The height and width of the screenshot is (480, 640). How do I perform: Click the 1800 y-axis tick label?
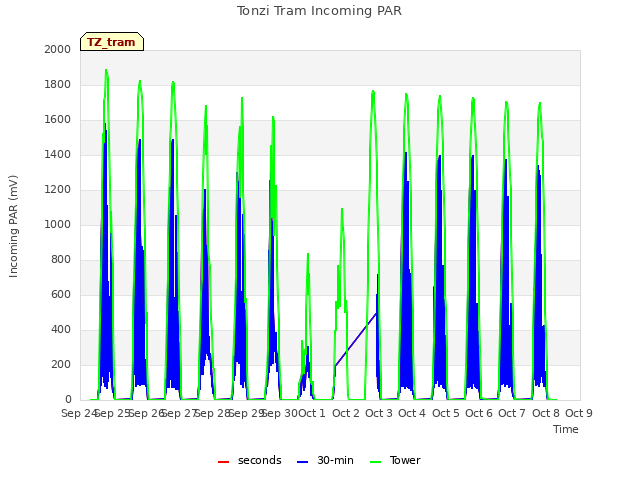point(58,85)
